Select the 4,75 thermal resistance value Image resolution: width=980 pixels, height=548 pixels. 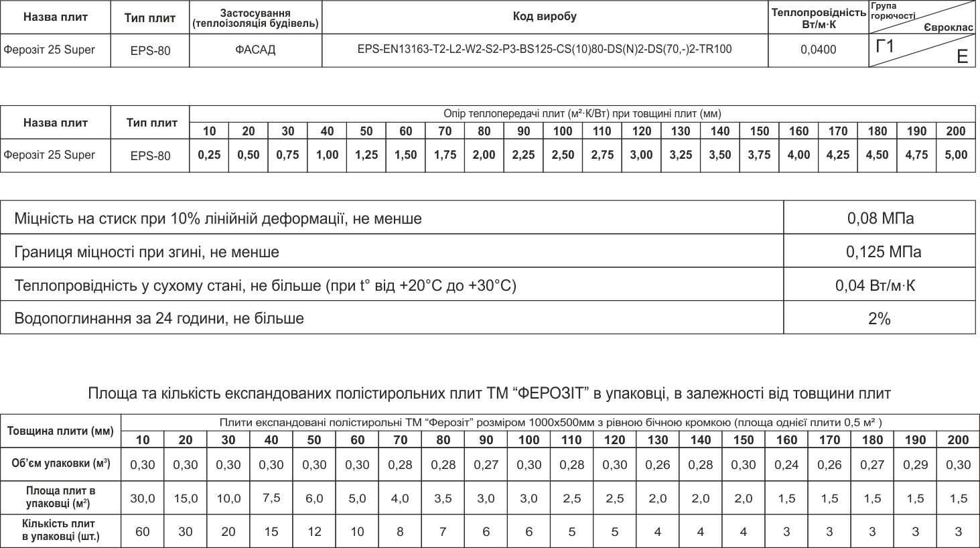pyautogui.click(x=916, y=155)
